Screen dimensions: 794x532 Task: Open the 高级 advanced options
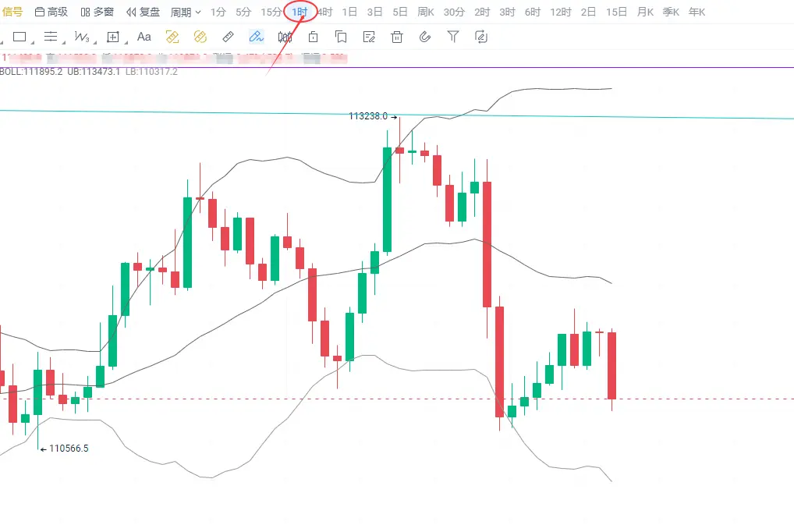click(51, 12)
